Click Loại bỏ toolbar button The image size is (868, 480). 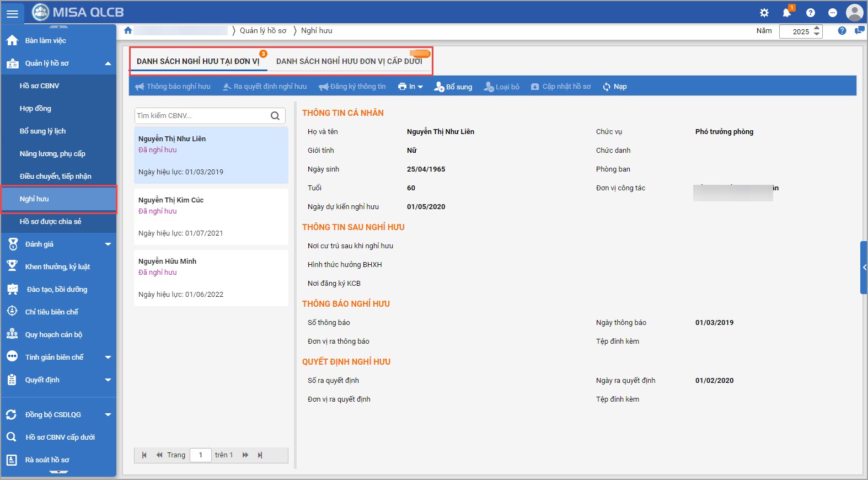501,87
